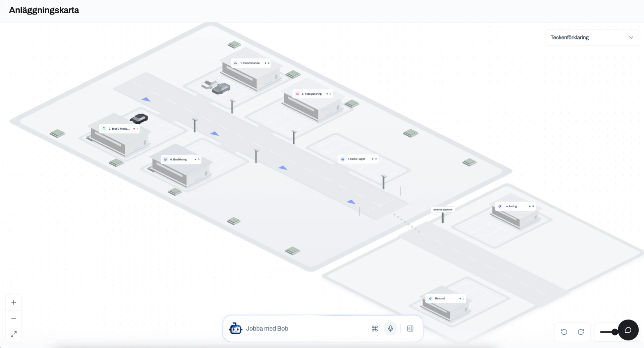The height and width of the screenshot is (348, 644).
Task: Click the rotate clockwise icon
Action: pos(581,332)
